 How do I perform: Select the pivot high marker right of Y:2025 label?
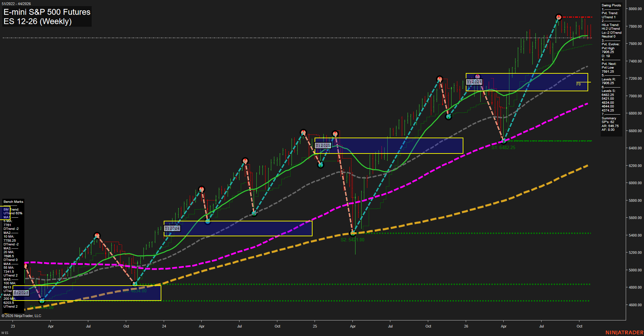coord(335,134)
